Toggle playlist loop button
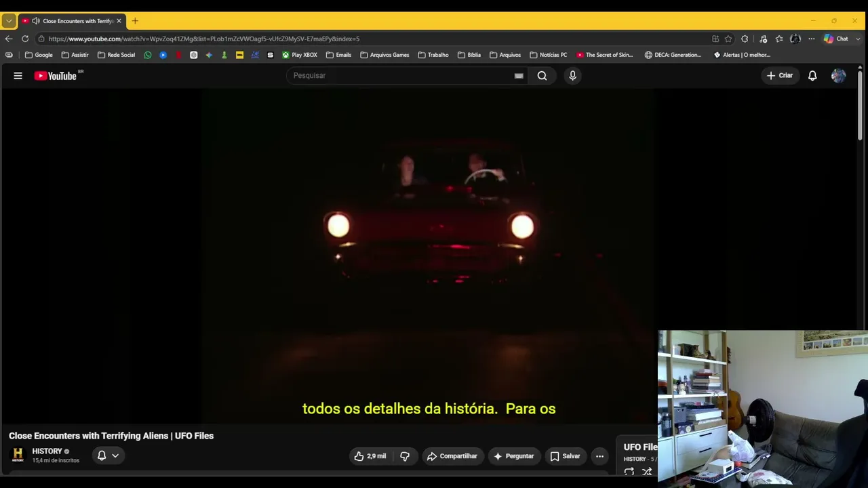The height and width of the screenshot is (488, 868). 629,472
